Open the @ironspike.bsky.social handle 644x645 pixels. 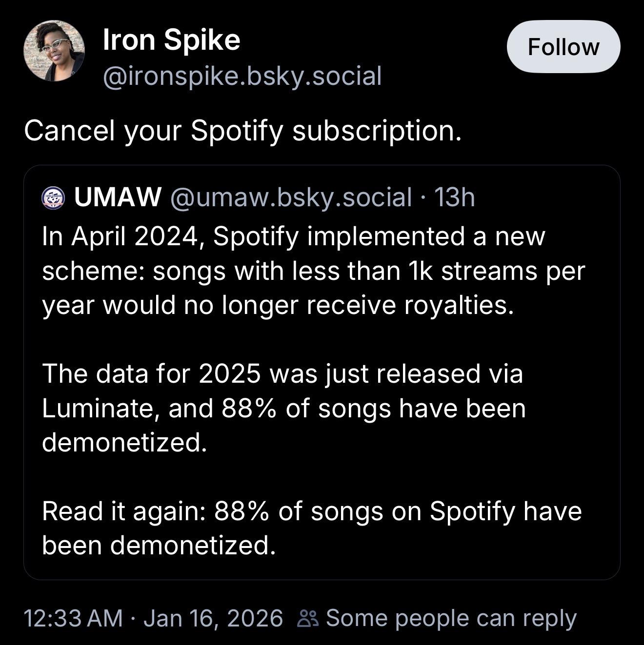[x=242, y=76]
